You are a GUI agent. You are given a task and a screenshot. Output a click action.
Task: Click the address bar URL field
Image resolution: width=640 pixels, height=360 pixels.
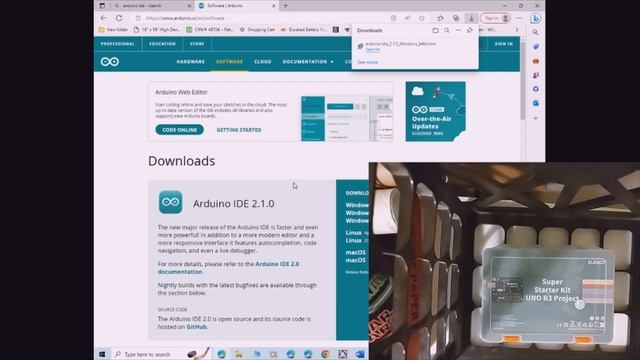tap(261, 18)
